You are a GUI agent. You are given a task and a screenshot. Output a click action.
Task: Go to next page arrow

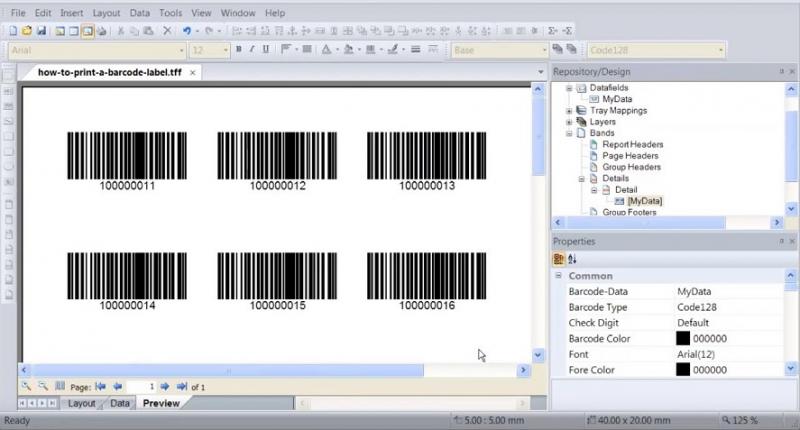click(x=164, y=387)
